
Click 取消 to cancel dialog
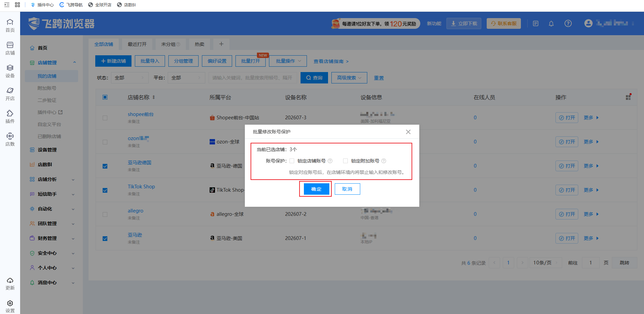(347, 189)
